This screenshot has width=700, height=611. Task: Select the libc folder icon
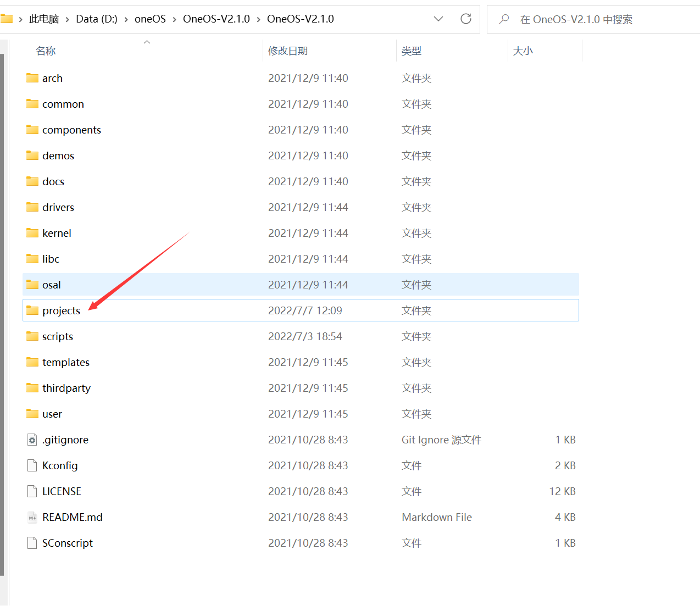tap(32, 259)
